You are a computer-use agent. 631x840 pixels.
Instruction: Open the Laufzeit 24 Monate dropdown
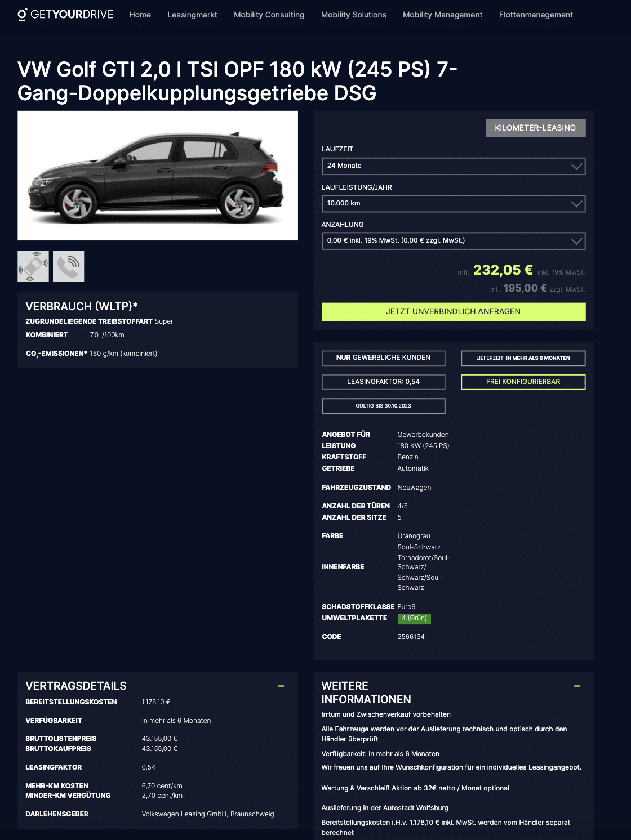coord(454,166)
